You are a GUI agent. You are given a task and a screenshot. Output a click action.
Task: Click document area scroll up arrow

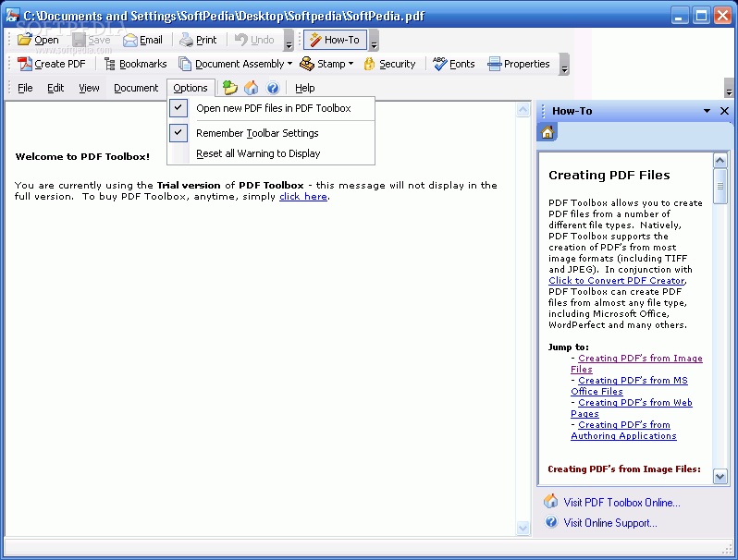[523, 110]
